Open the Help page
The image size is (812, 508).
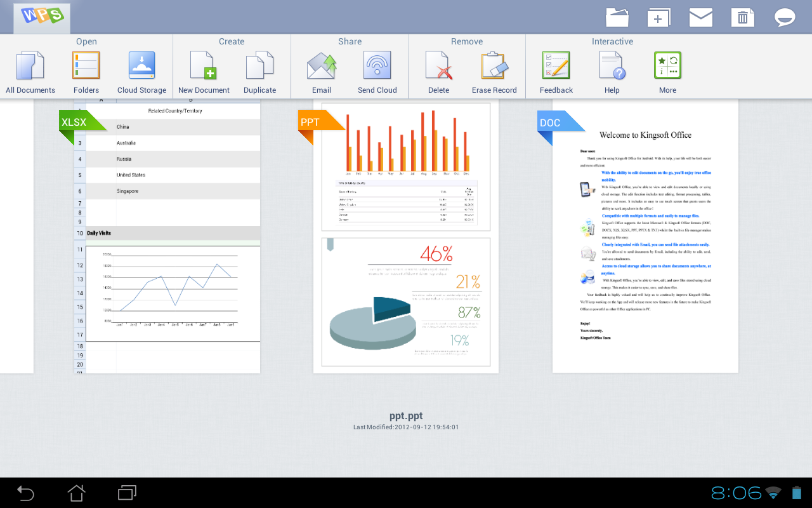612,72
